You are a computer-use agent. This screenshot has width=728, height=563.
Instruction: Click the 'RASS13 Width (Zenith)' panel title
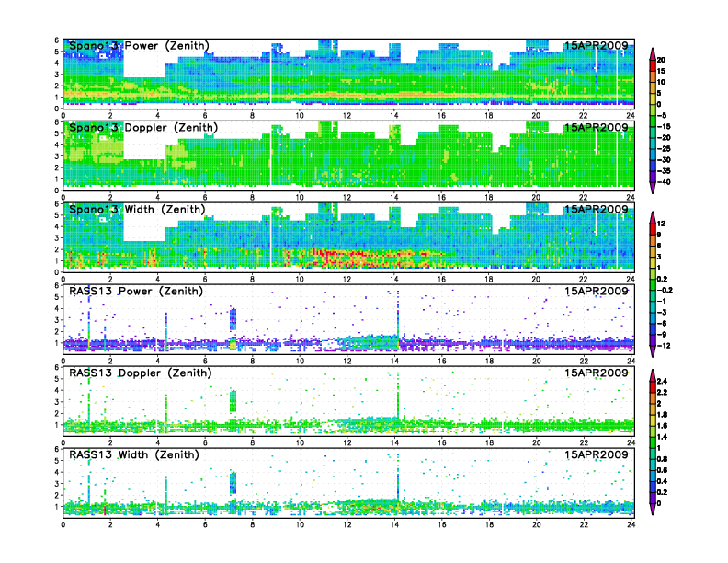(133, 454)
